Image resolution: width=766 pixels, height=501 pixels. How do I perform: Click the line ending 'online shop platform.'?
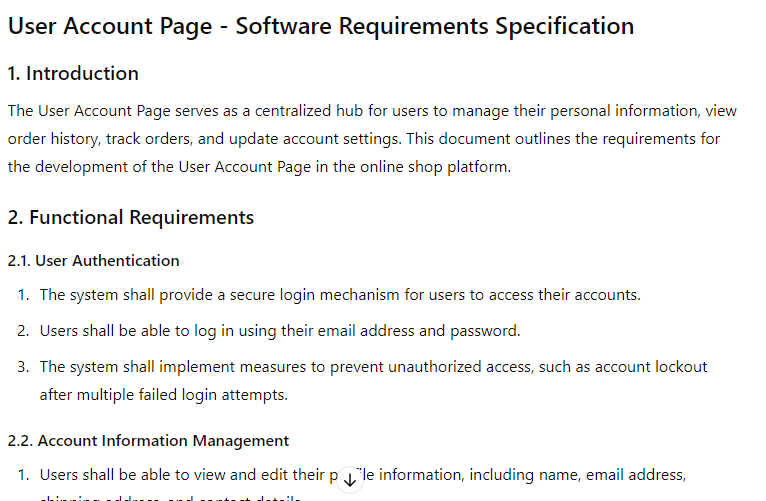260,167
